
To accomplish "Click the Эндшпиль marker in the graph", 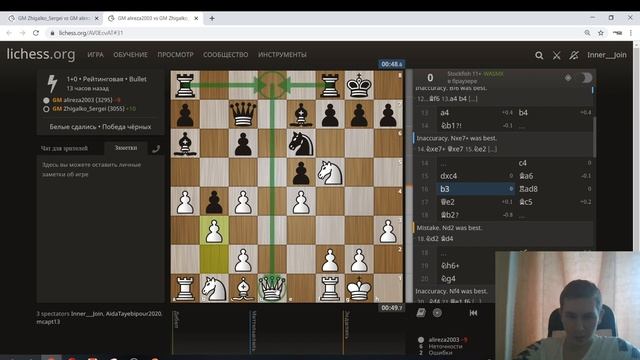I will click(x=347, y=325).
